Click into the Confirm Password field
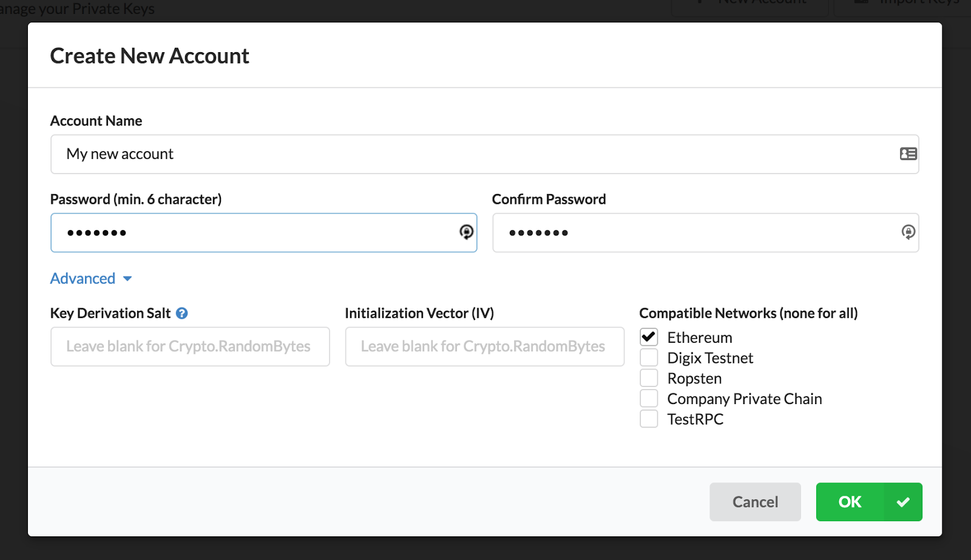The image size is (971, 560). point(698,232)
